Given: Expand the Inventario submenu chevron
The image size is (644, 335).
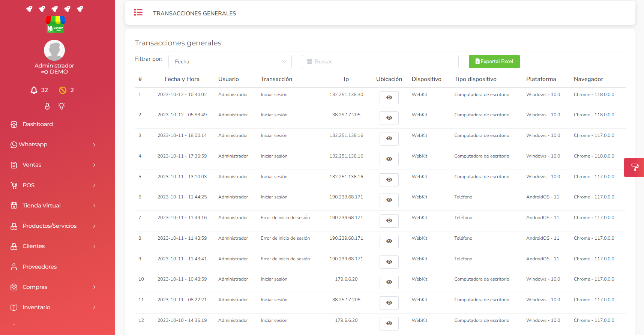Looking at the screenshot, I should click(x=94, y=308).
